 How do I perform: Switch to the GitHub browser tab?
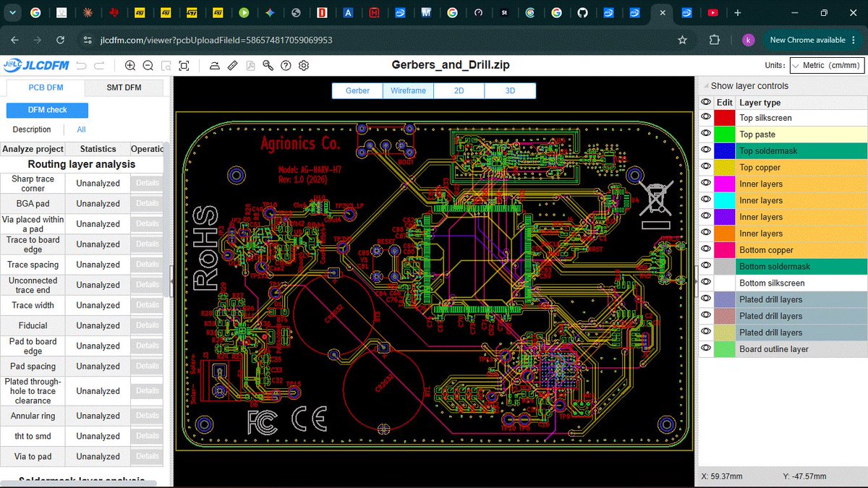pos(582,13)
